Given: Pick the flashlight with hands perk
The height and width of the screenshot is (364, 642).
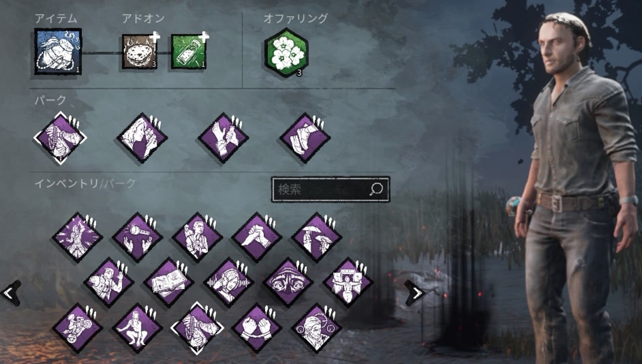Looking at the screenshot, I should coord(137,237).
